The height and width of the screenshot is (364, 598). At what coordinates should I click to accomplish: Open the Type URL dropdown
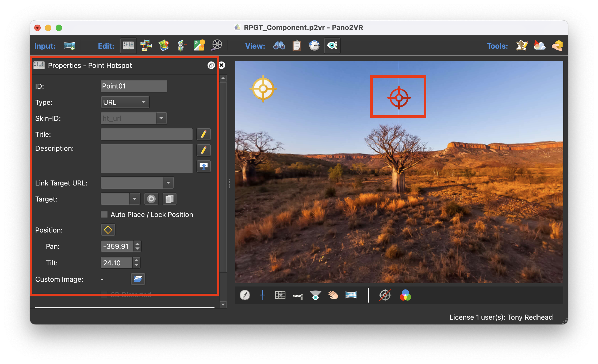point(125,102)
